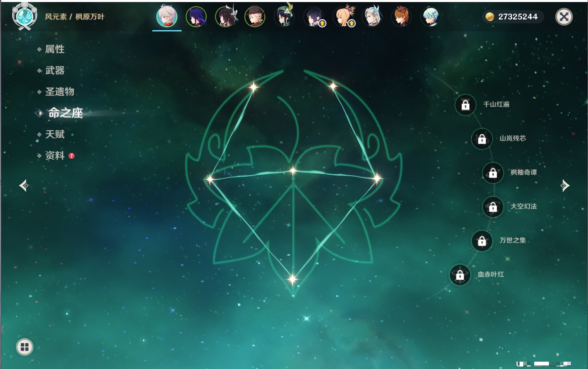The image size is (588, 369).
Task: Click the bottom star of the constellation
Action: (x=292, y=279)
